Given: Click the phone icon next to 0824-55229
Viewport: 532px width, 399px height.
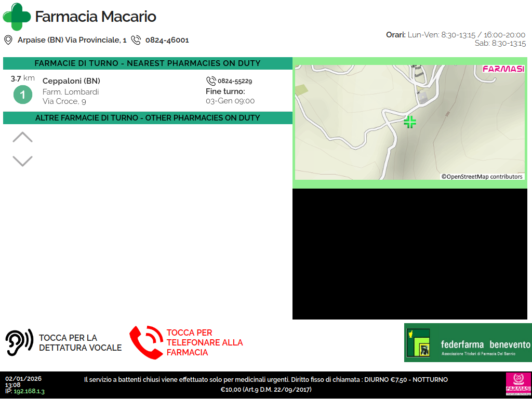Looking at the screenshot, I should [211, 81].
